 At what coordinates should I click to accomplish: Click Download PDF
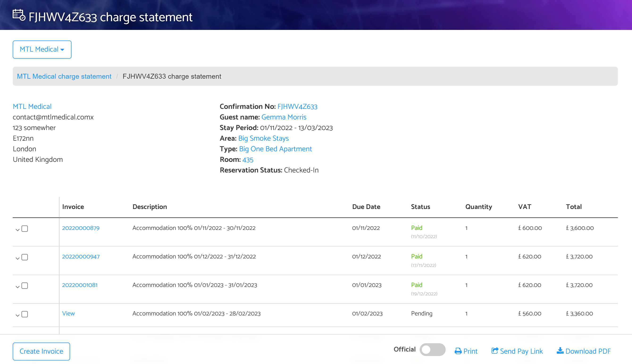click(584, 351)
